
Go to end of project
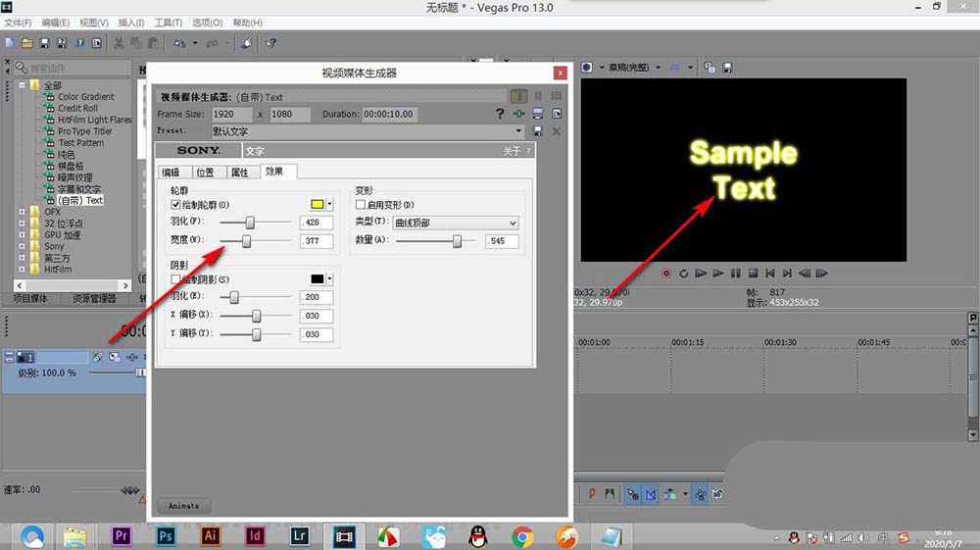[x=788, y=274]
